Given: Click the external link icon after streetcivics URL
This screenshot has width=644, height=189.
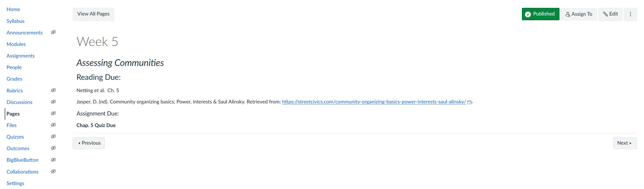Looking at the screenshot, I should 470,102.
